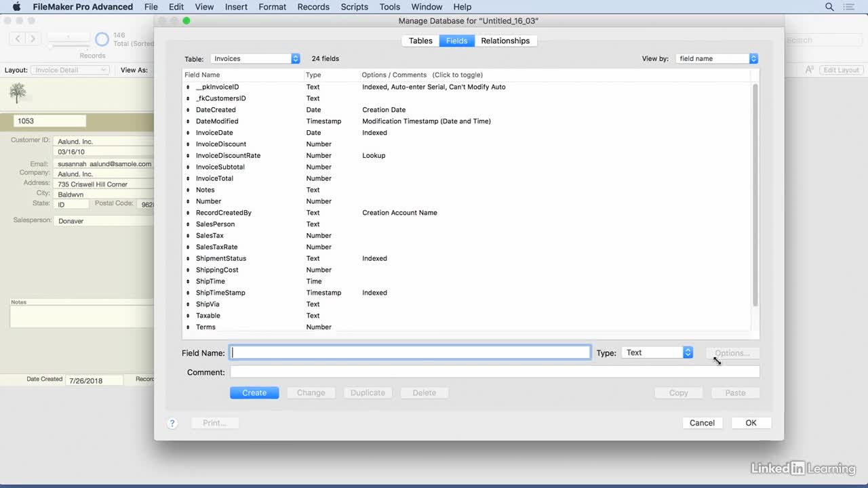Click reorder handle beside InvoiceDate
Viewport: 868px width, 488px height.
189,133
